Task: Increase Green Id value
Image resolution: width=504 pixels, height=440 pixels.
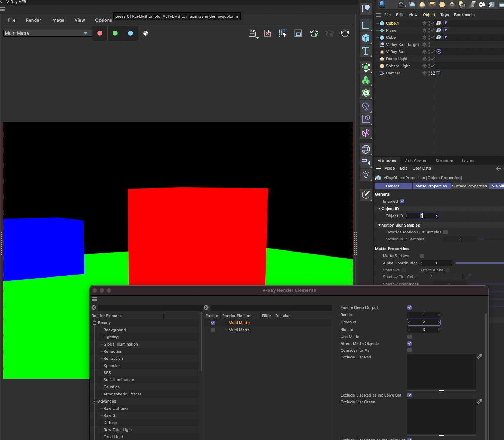Action: click(439, 322)
